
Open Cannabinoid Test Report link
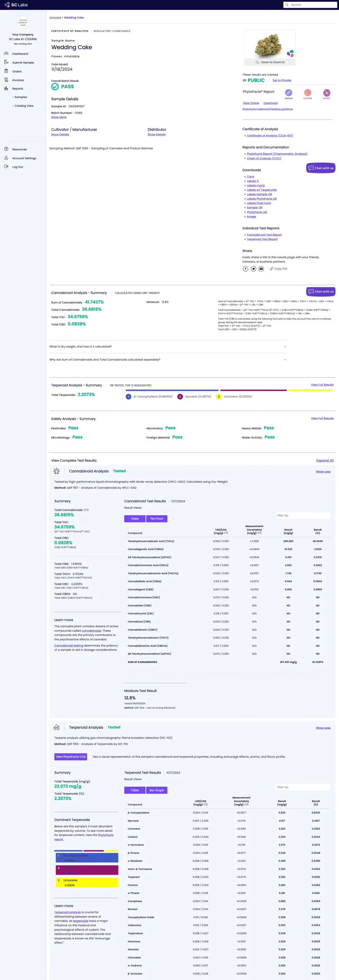tap(264, 235)
